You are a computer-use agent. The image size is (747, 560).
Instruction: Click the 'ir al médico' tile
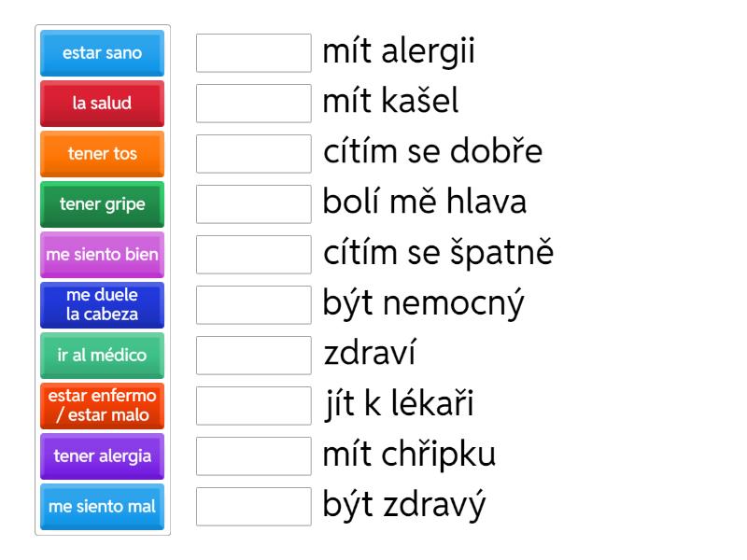(103, 356)
